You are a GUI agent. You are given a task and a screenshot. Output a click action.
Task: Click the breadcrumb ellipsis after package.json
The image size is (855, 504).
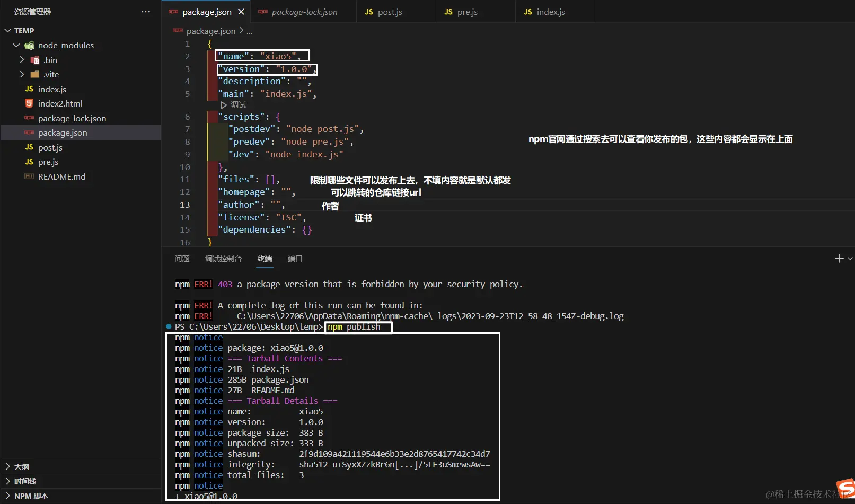click(250, 31)
